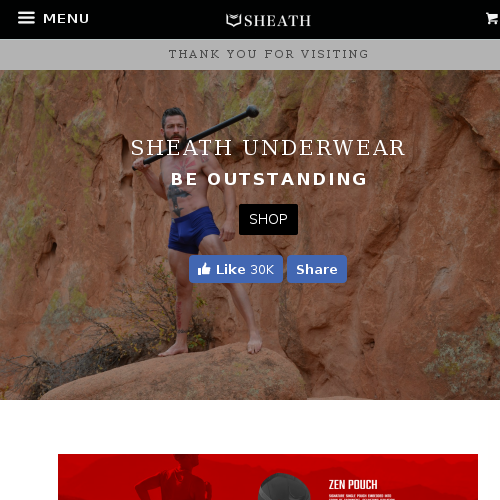
Task: Select the SHEATH UNDERWEAR headline
Action: pyautogui.click(x=268, y=148)
